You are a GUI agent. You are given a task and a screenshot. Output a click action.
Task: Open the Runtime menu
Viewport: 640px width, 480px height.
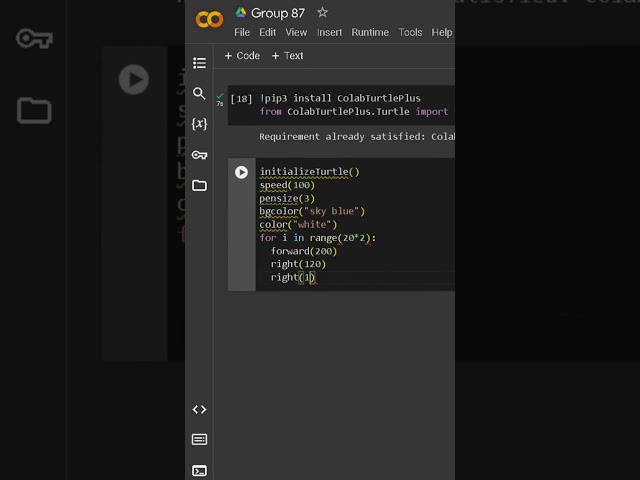(370, 32)
